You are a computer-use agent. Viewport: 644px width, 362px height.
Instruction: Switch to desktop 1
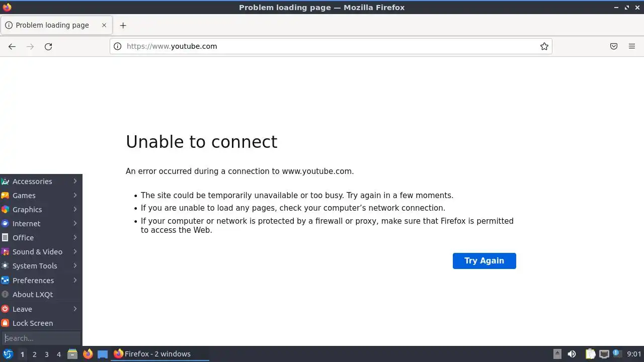22,354
